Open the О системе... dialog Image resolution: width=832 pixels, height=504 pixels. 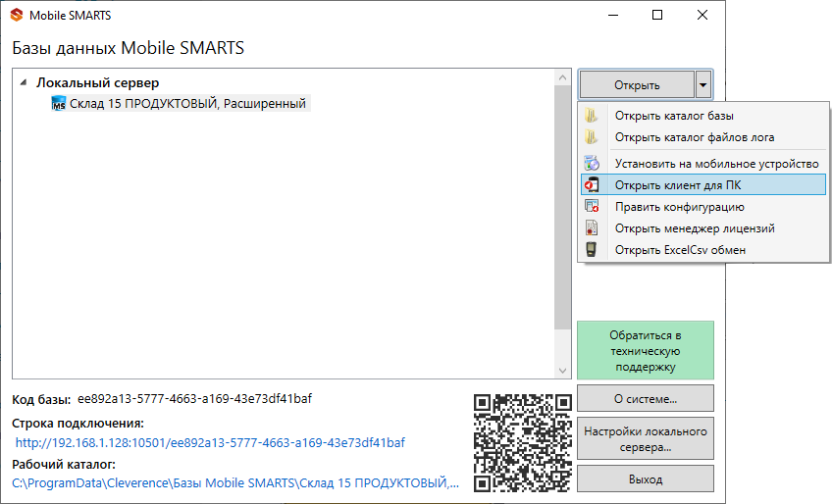646,399
